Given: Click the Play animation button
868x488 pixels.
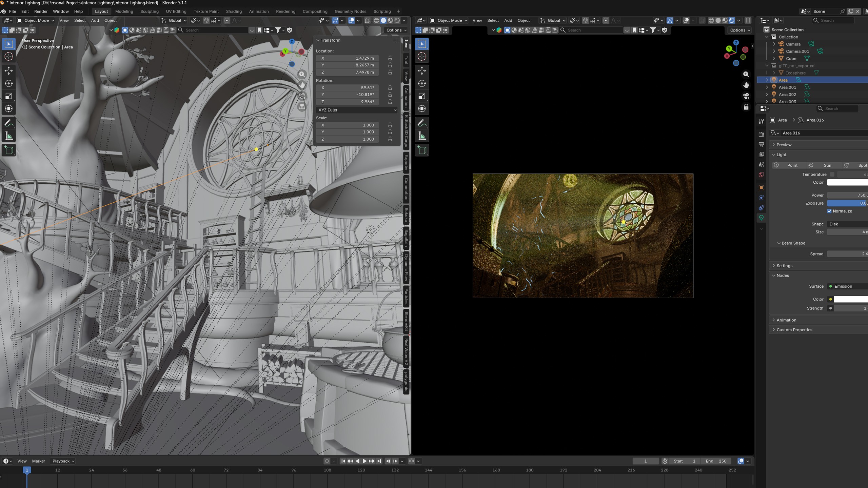Looking at the screenshot, I should (x=364, y=461).
